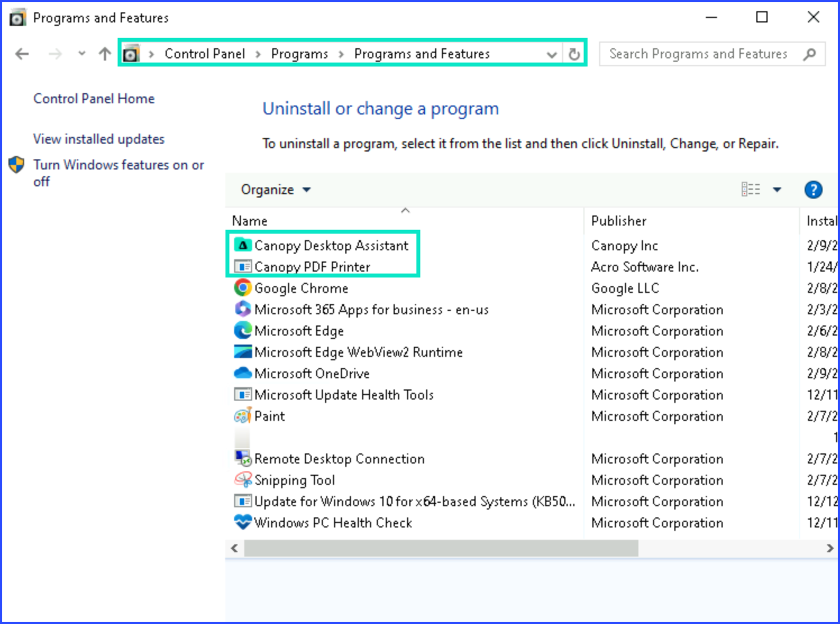Click the Edge WebView2 Runtime icon

(x=243, y=352)
